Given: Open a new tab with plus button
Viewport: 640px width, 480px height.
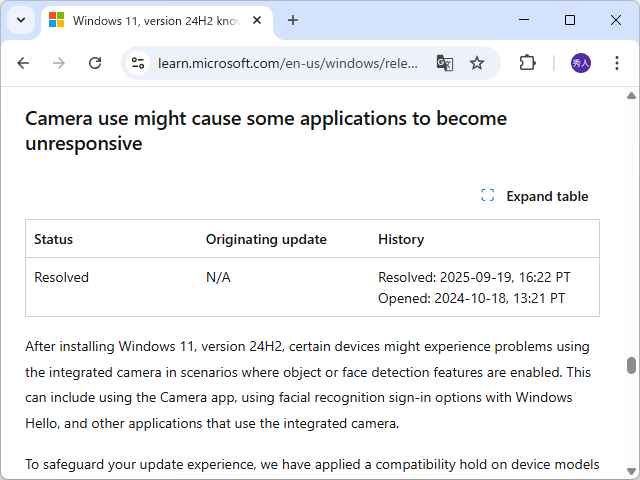Looking at the screenshot, I should tap(293, 20).
